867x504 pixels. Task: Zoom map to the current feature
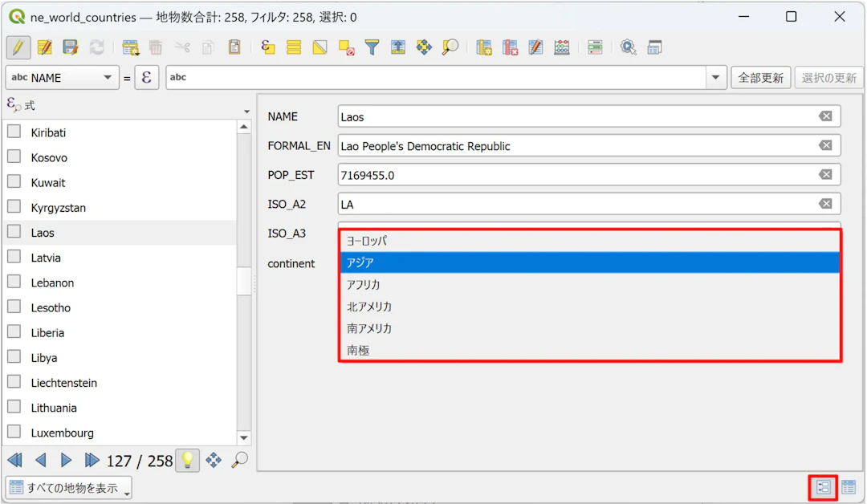[240, 460]
